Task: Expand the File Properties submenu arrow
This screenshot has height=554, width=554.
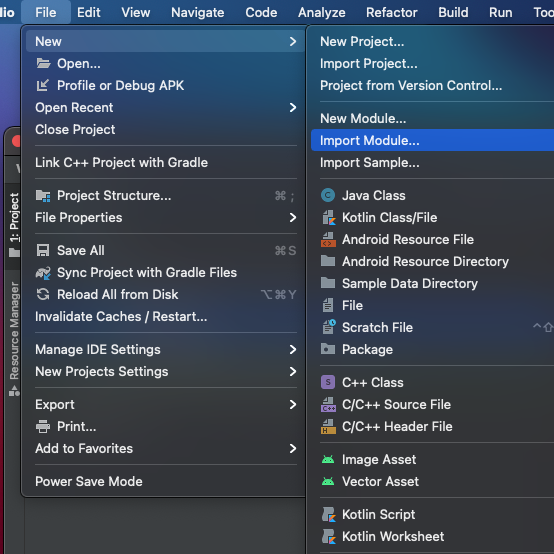Action: pyautogui.click(x=293, y=218)
